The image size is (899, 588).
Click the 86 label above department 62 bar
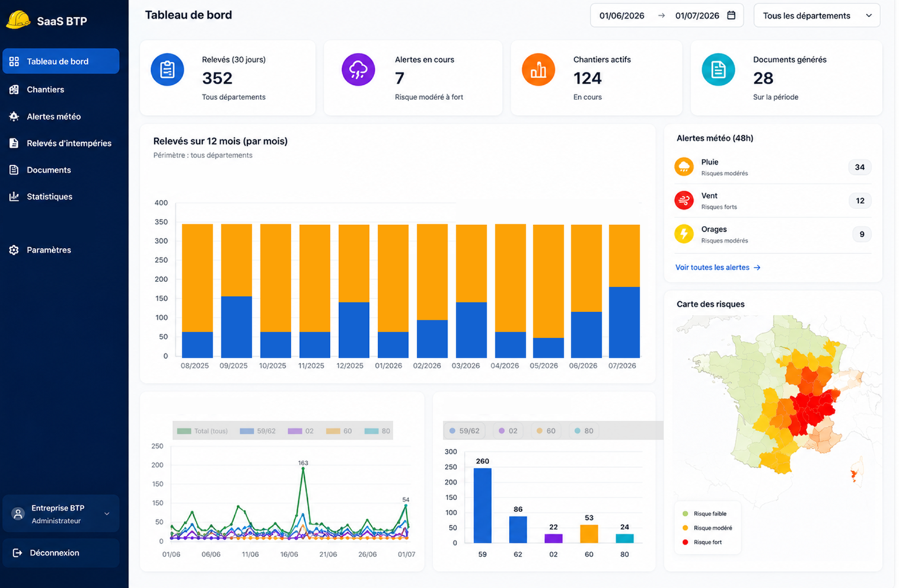518,509
